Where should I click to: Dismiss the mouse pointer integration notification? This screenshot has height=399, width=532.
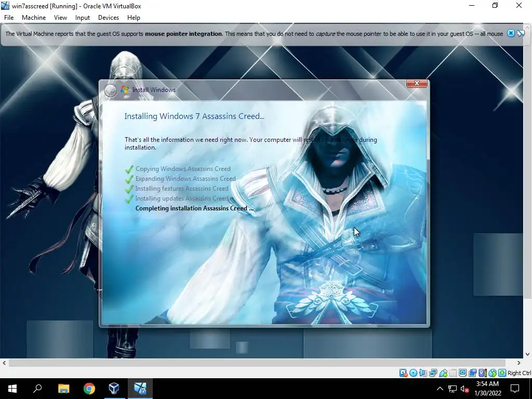pos(511,33)
